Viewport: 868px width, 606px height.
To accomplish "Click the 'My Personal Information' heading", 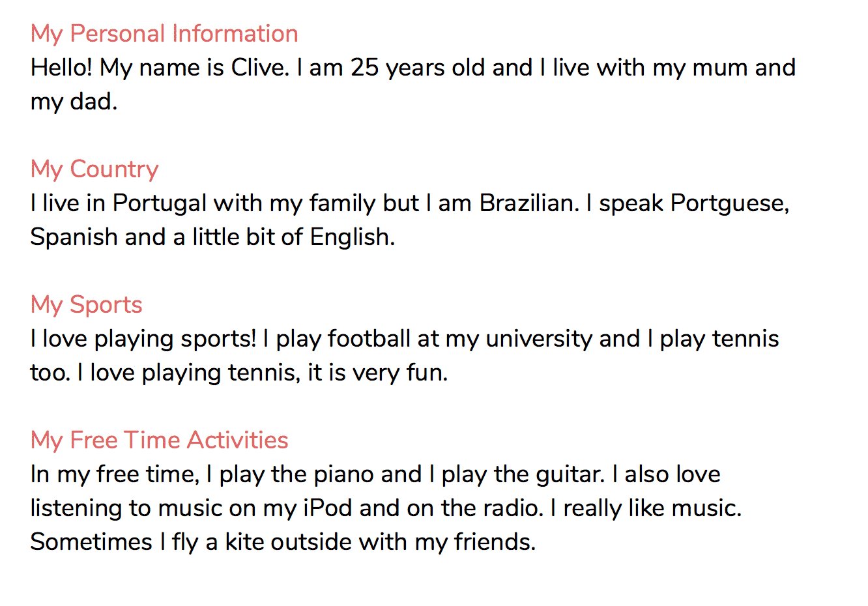I will click(x=164, y=34).
